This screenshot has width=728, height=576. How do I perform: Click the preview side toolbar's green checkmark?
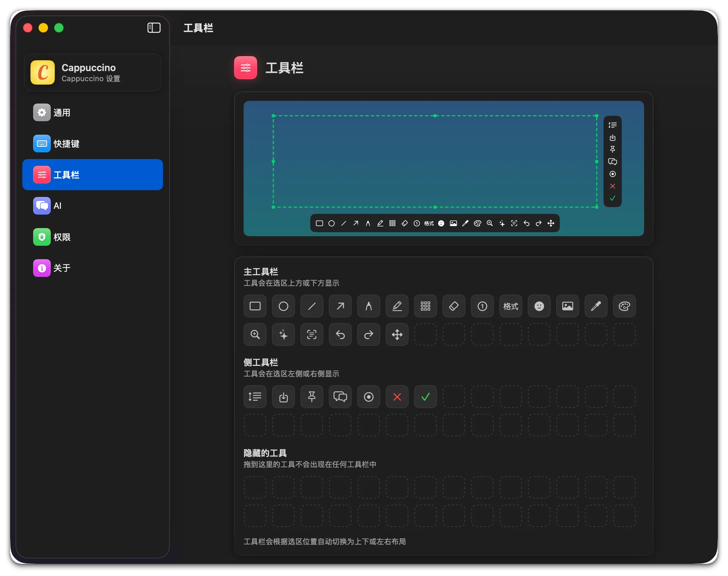[x=613, y=198]
